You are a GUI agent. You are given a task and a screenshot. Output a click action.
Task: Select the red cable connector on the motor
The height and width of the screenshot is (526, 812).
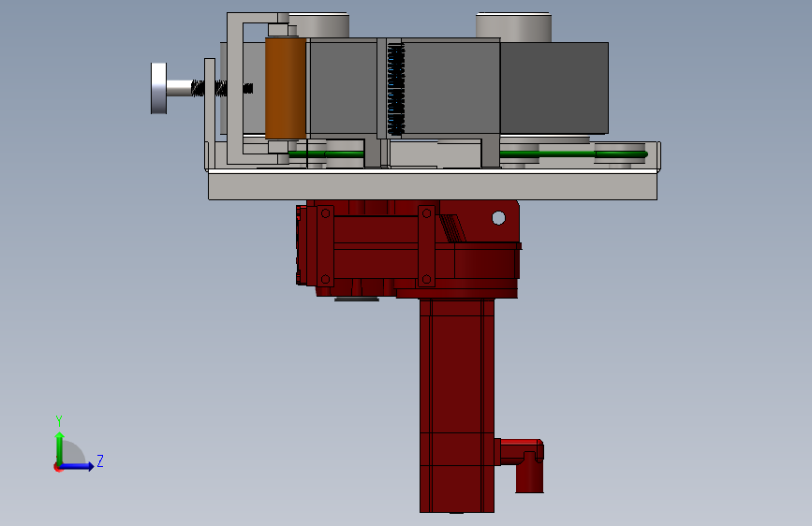click(522, 463)
